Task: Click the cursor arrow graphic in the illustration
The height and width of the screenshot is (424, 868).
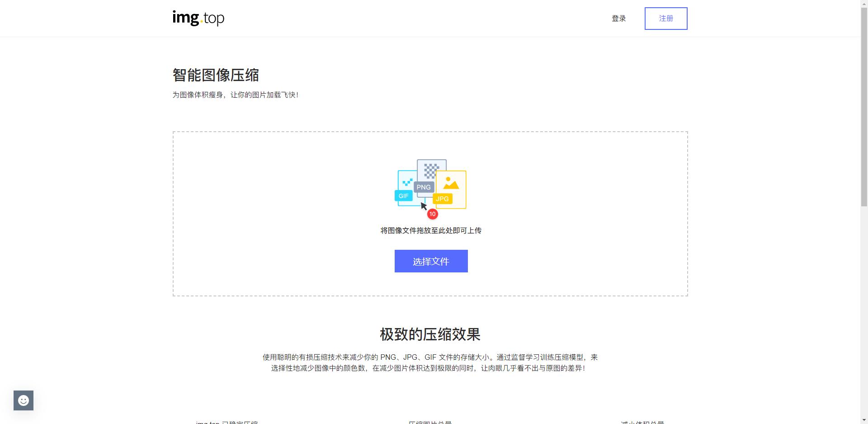Action: point(424,206)
